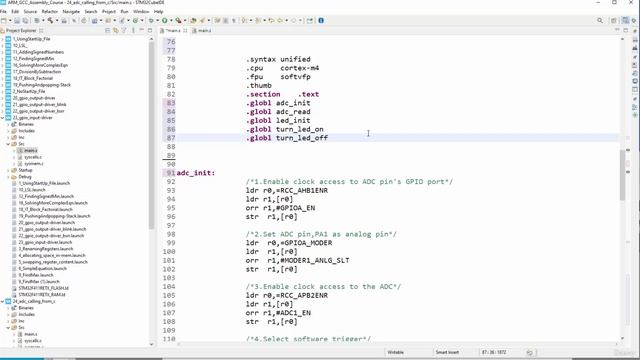The image size is (640, 360).
Task: Collapse the Src folder under 23_gpio_input-driver
Action: point(8,144)
